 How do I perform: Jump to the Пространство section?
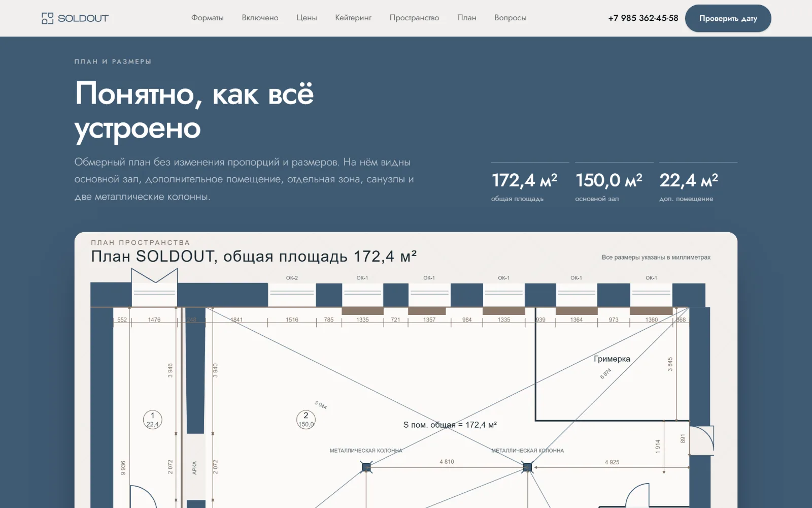point(414,18)
